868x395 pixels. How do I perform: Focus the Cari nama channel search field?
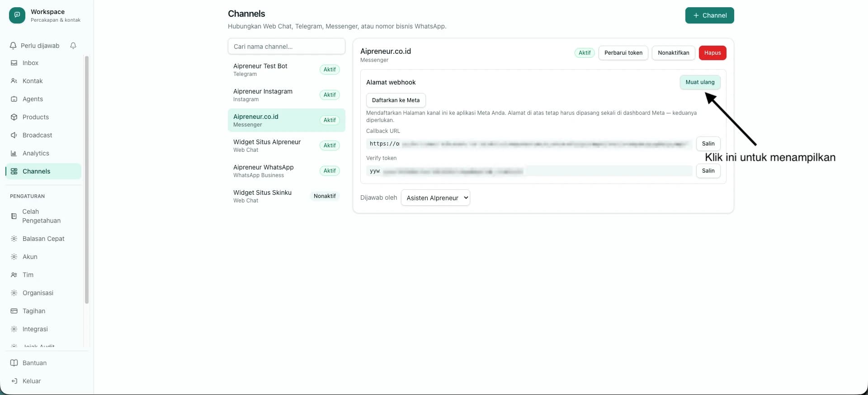tap(287, 47)
